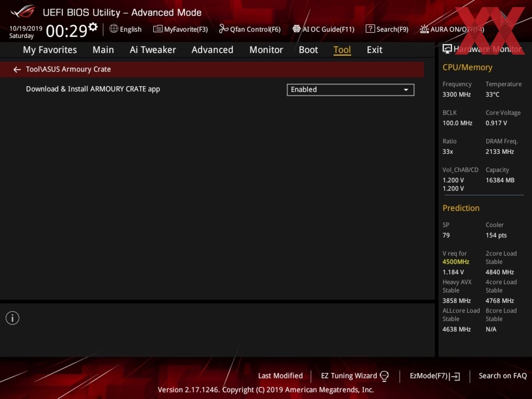Click the 2133 MHz DRAM Freq. value
Screen dimensions: 532x399
pos(500,152)
